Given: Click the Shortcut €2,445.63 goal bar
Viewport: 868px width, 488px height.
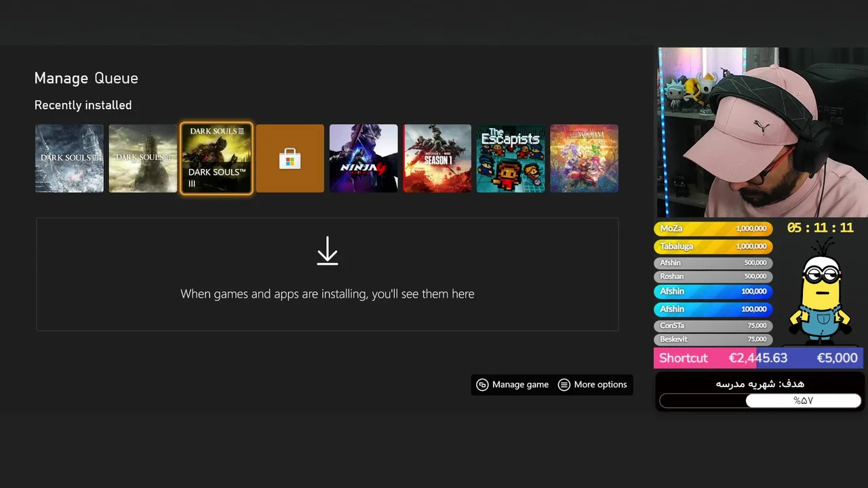Looking at the screenshot, I should click(758, 358).
